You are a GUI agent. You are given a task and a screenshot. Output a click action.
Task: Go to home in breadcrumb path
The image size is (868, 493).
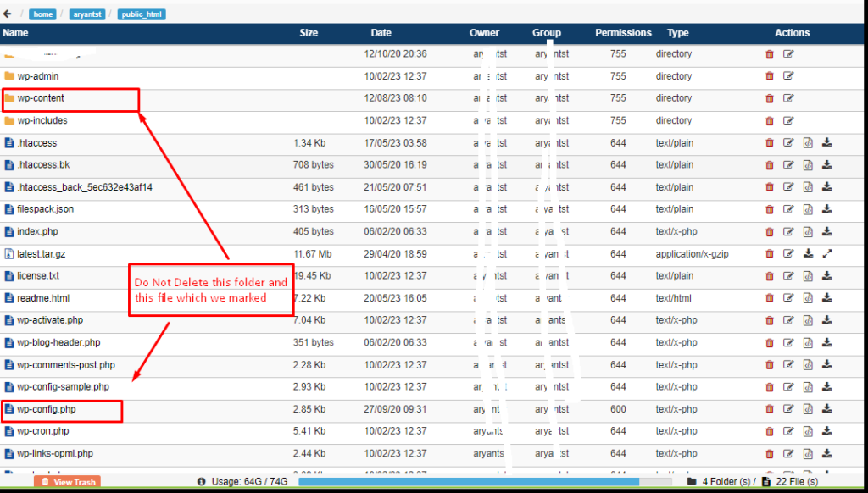[x=44, y=14]
